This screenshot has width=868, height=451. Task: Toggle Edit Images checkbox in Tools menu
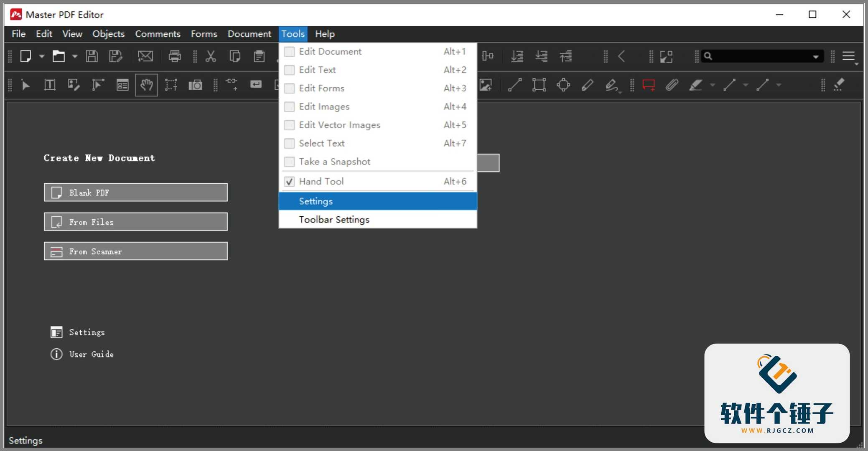pyautogui.click(x=289, y=106)
